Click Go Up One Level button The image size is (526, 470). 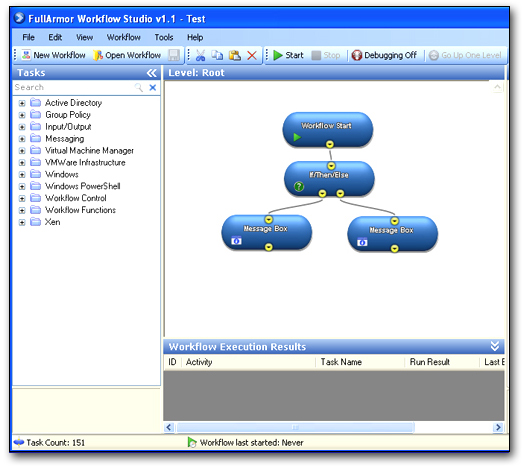click(465, 55)
